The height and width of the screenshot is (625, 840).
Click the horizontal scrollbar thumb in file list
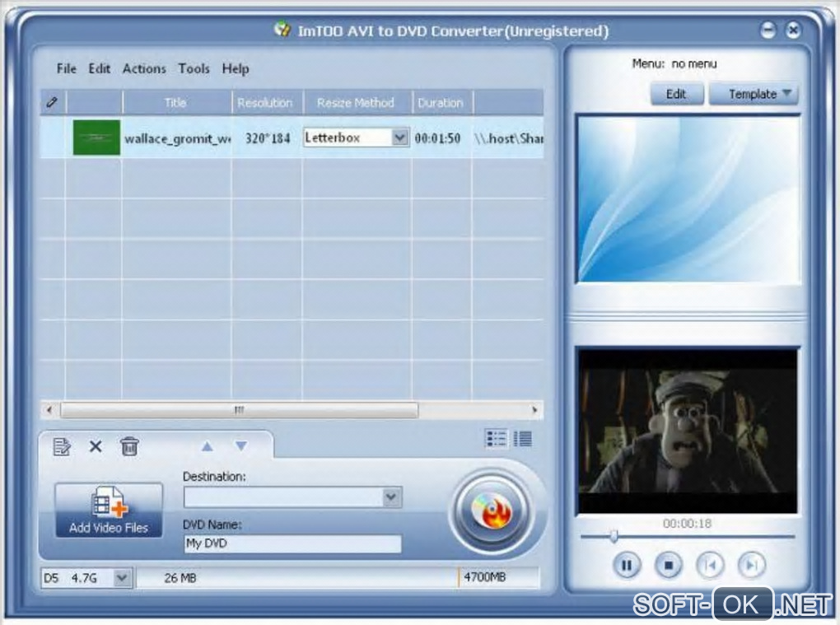click(239, 410)
